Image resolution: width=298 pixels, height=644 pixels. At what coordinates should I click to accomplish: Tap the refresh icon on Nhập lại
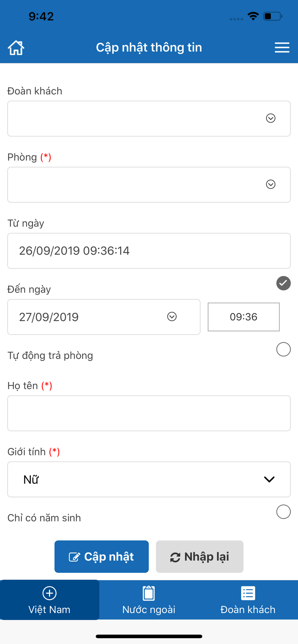coord(175,557)
